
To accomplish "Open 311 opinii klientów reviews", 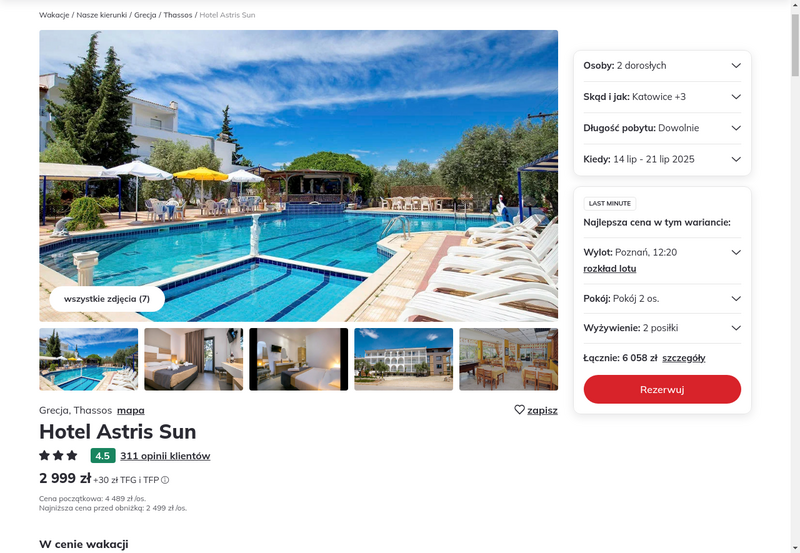I will (x=165, y=456).
